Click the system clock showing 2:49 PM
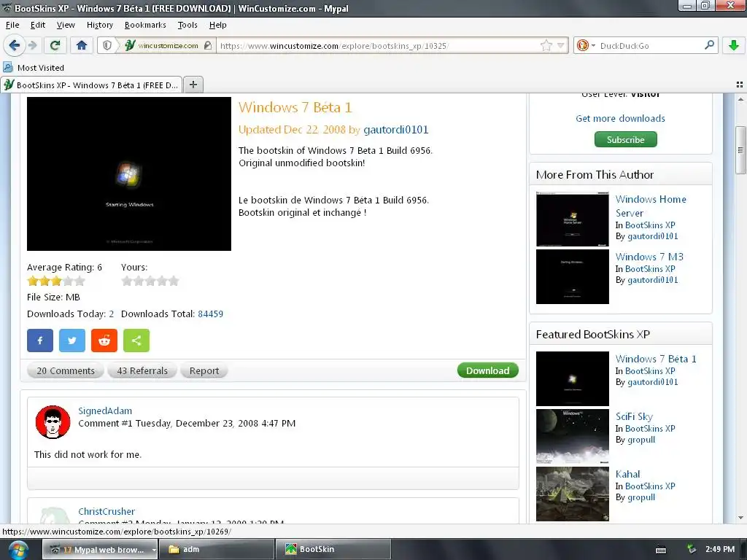Screen dimensions: 747x560 (x=720, y=549)
